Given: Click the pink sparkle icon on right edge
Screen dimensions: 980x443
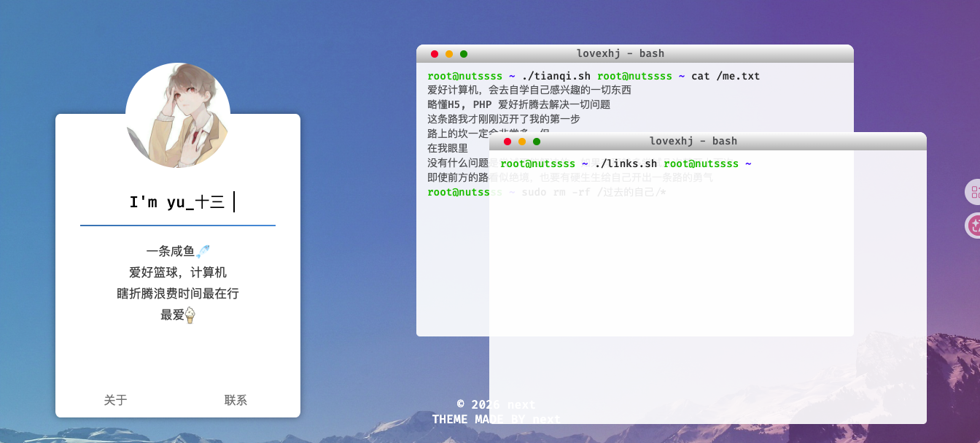Looking at the screenshot, I should [x=973, y=226].
